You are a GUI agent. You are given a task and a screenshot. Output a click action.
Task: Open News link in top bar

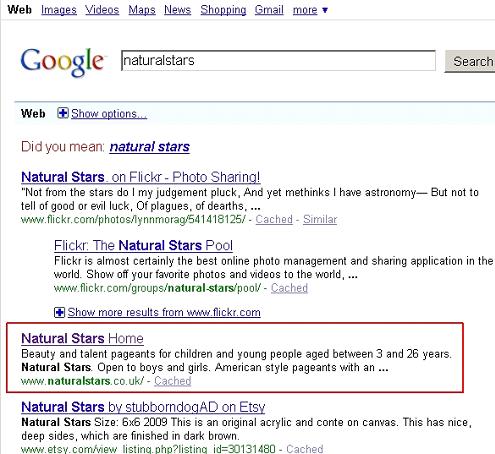(x=177, y=10)
